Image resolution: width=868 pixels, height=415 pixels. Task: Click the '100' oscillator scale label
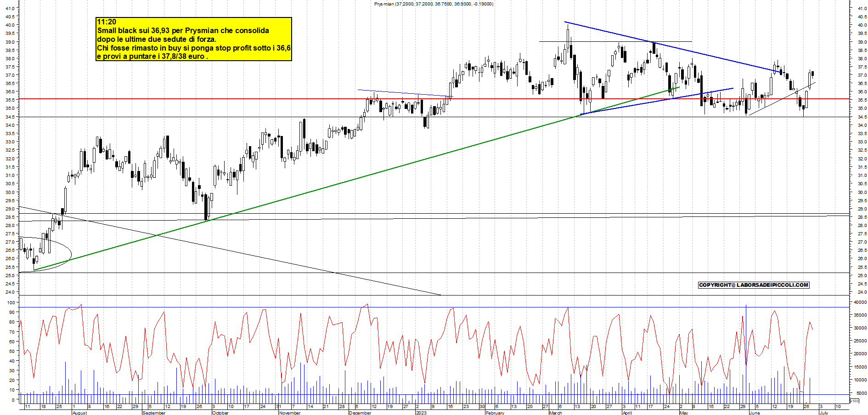[11, 302]
